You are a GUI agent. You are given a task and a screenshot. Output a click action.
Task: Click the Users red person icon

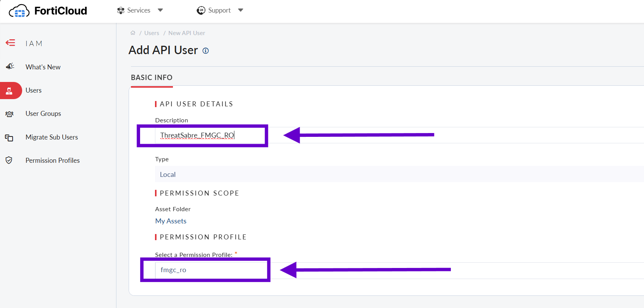click(9, 90)
